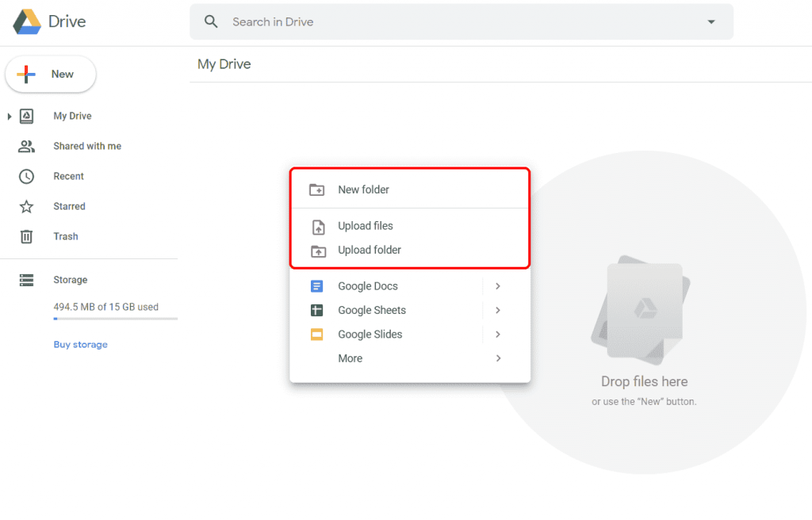This screenshot has height=520, width=812.
Task: Click the New folder icon
Action: tap(317, 190)
